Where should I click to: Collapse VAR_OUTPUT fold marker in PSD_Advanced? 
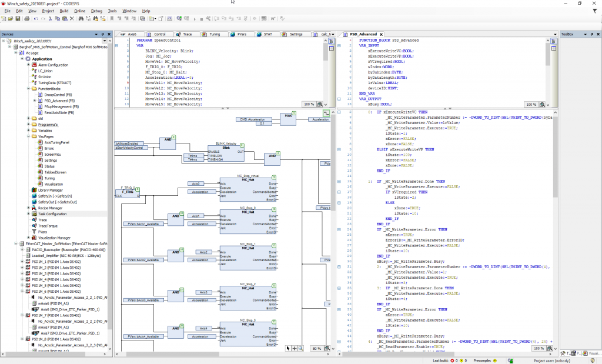339,99
